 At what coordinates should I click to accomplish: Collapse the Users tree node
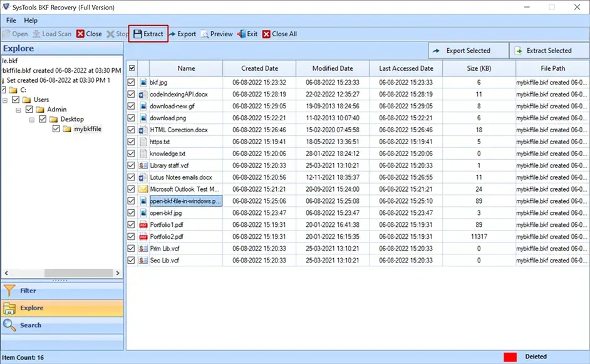click(5, 100)
